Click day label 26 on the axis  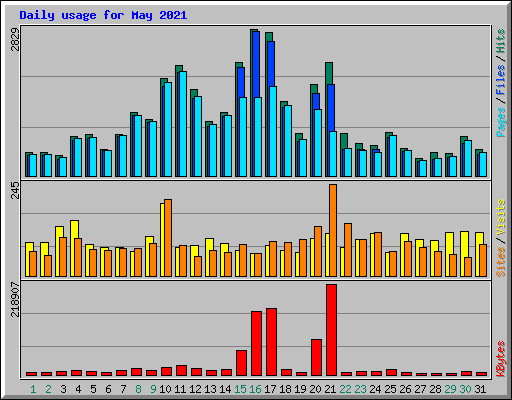coord(405,389)
